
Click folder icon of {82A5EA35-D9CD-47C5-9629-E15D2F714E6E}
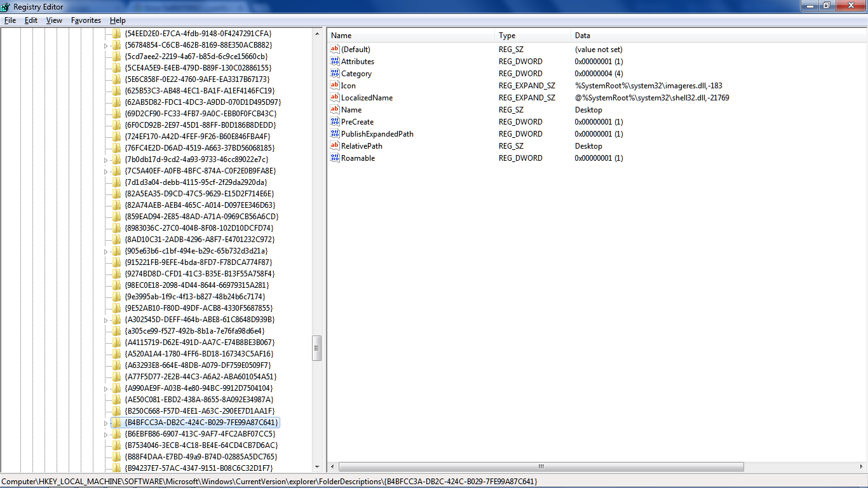point(116,193)
